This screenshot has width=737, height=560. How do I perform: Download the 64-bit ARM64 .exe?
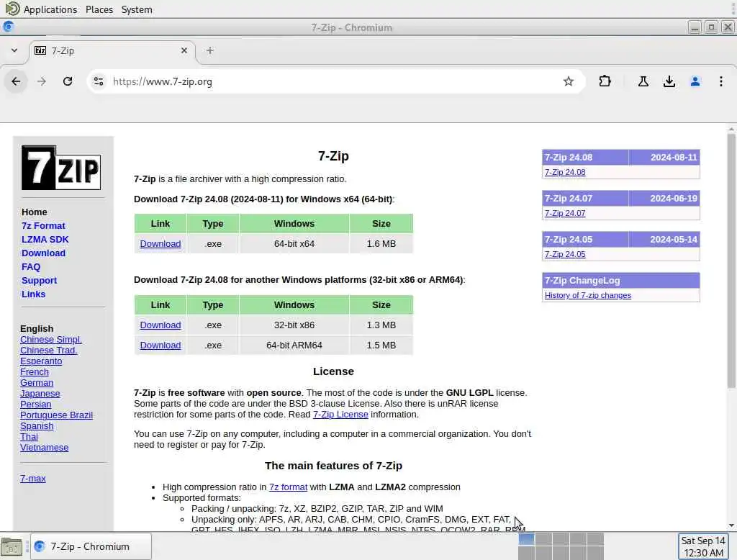point(160,345)
